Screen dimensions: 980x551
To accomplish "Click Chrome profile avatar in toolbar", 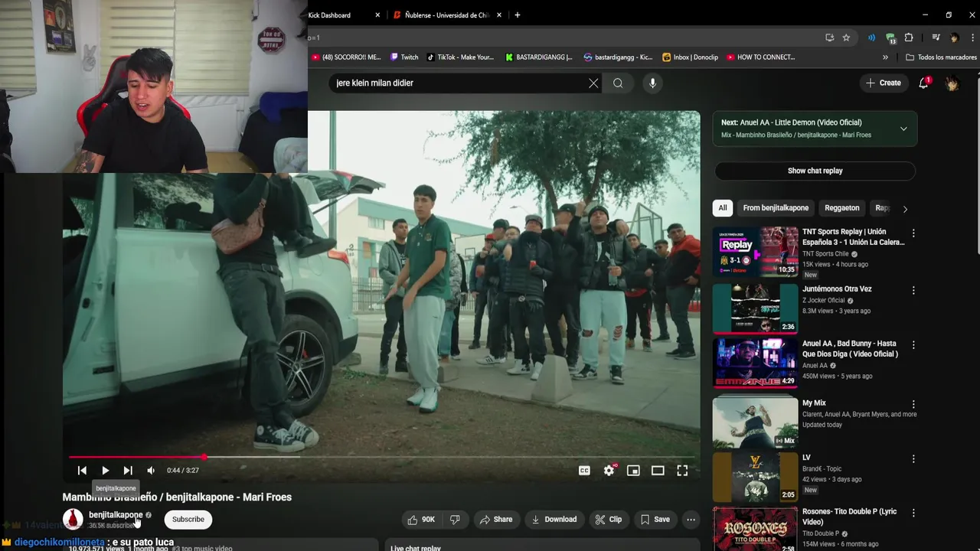I will [954, 37].
